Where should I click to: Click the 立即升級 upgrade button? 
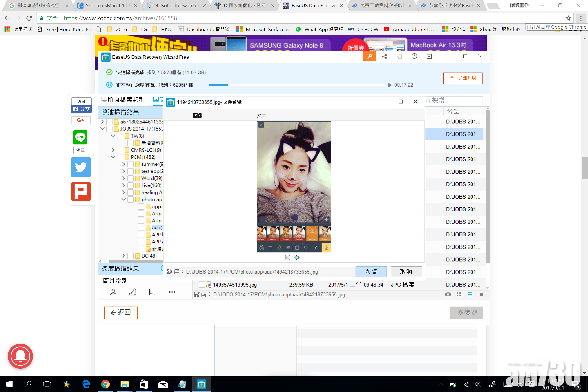[x=463, y=79]
